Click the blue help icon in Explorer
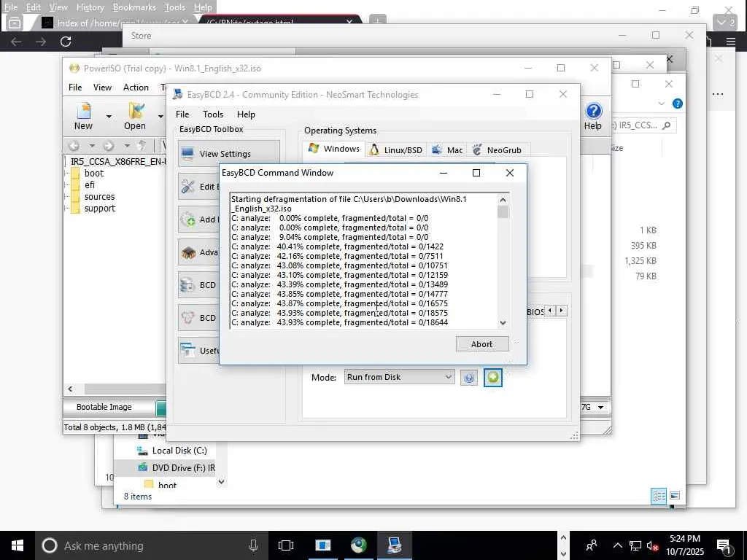This screenshot has width=747, height=560. point(678,104)
